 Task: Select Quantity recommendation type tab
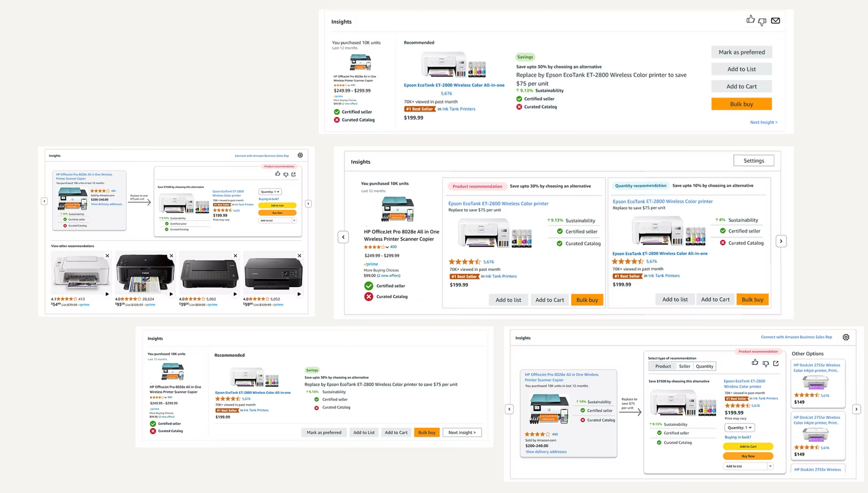(705, 366)
